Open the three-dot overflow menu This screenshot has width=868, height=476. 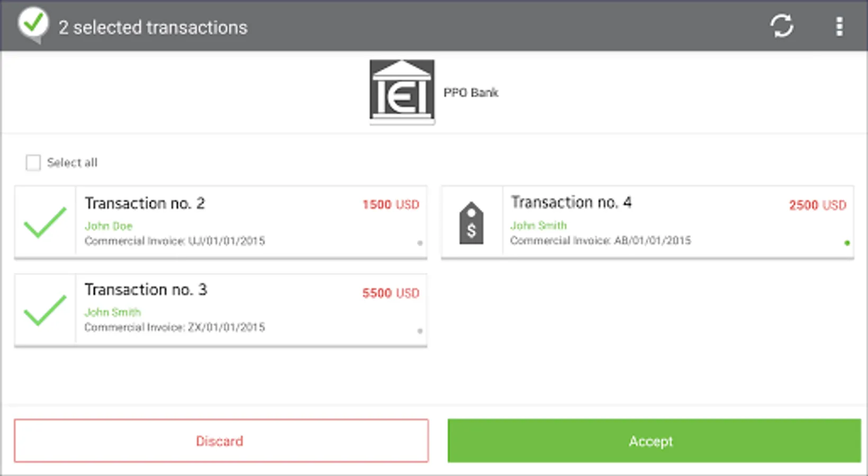point(839,26)
